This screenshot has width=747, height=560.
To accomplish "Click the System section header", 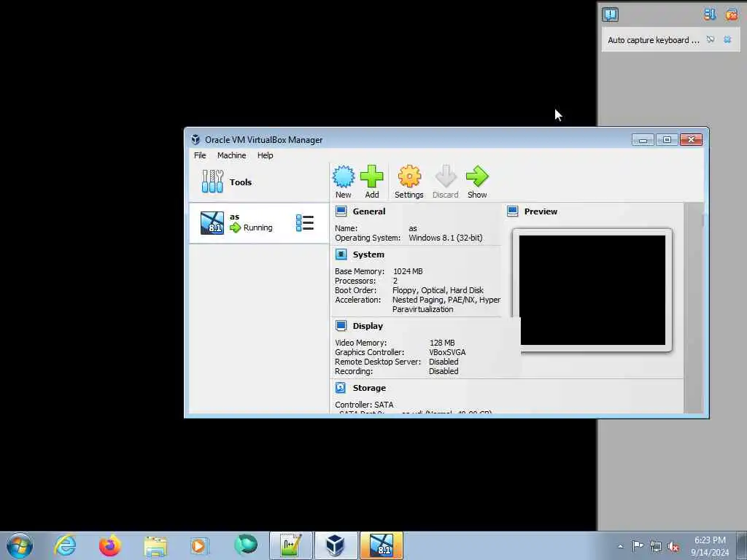I will point(368,254).
